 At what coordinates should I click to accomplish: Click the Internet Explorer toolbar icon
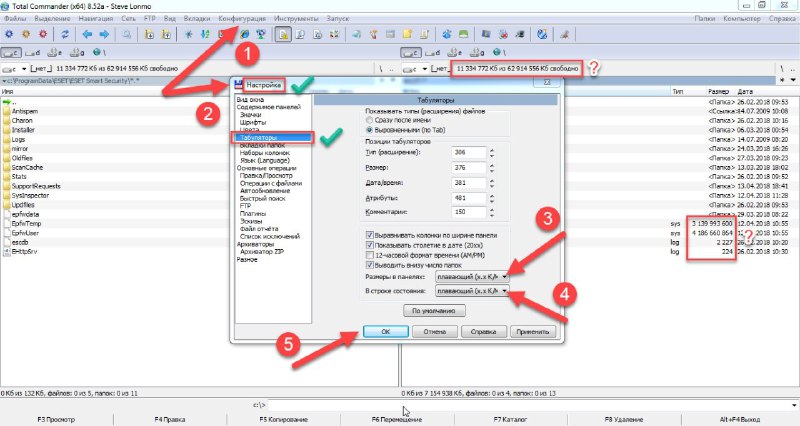(244, 34)
